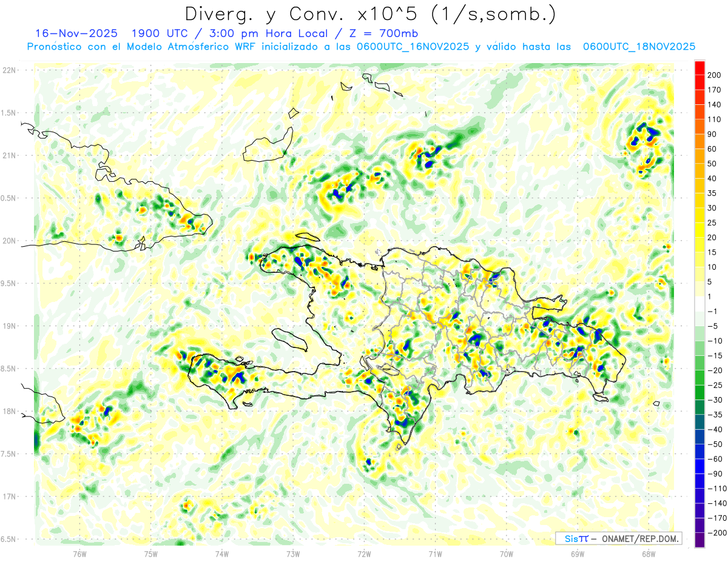The image size is (728, 562).
Task: Click the purple colorbar segment below -200
Action: click(700, 540)
